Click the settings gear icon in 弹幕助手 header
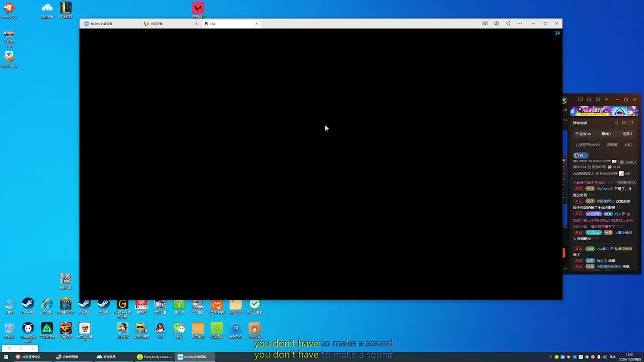The height and width of the screenshot is (362, 644). pos(624,123)
